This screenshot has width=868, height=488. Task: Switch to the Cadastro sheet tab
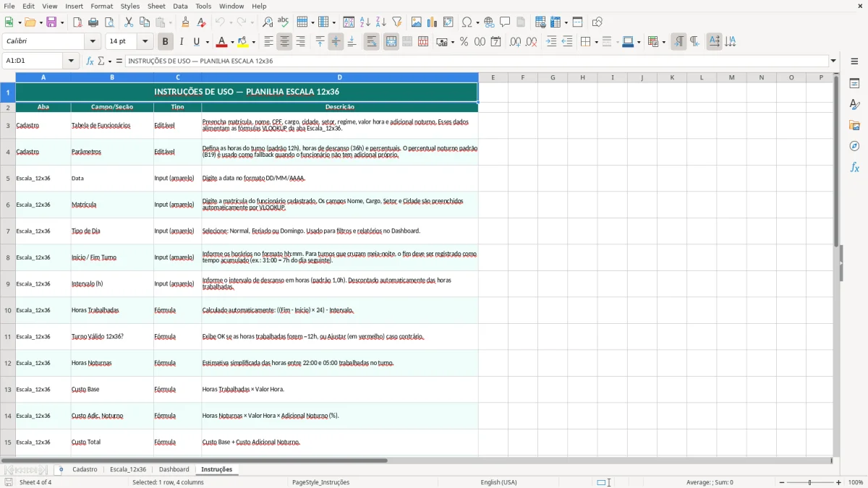click(85, 469)
